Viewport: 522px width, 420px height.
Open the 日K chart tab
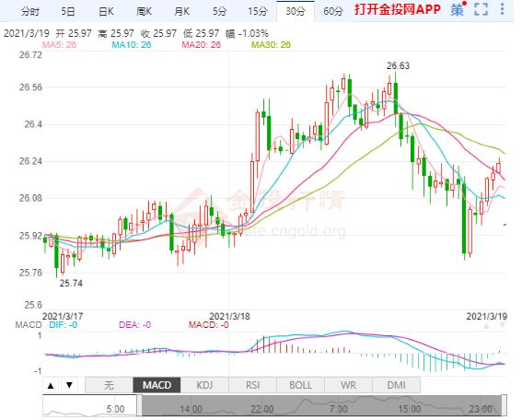click(106, 12)
